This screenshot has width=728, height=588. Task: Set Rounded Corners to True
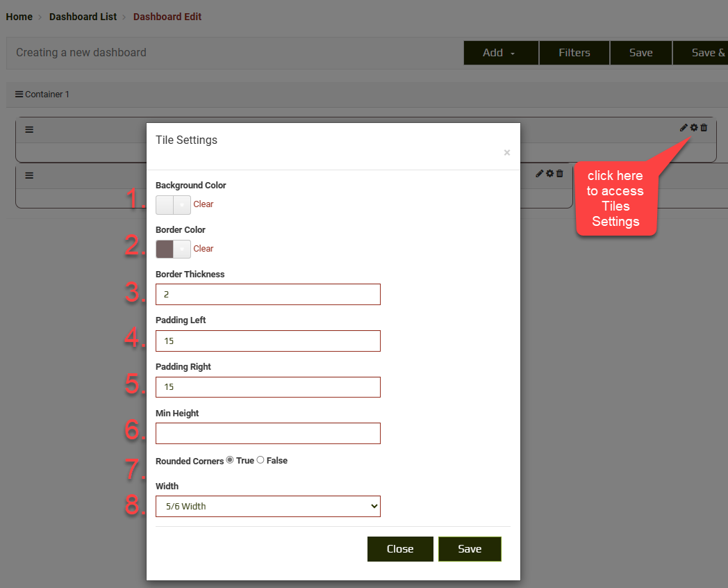(x=230, y=460)
